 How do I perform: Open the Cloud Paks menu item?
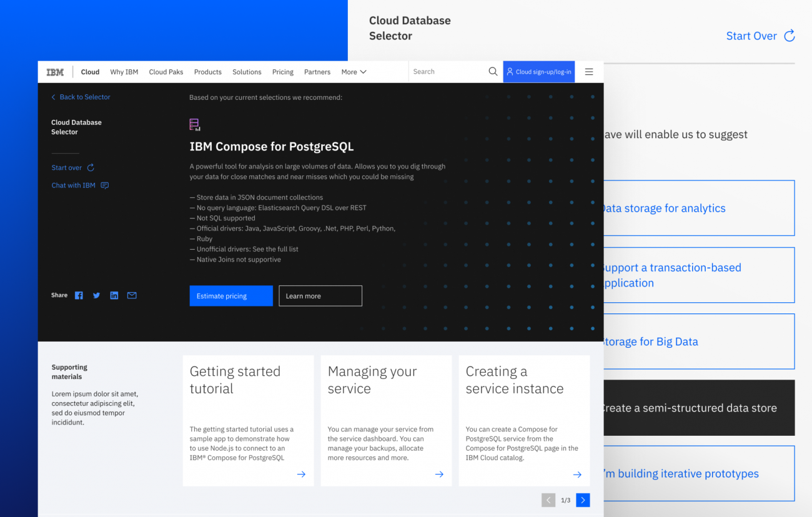point(166,72)
